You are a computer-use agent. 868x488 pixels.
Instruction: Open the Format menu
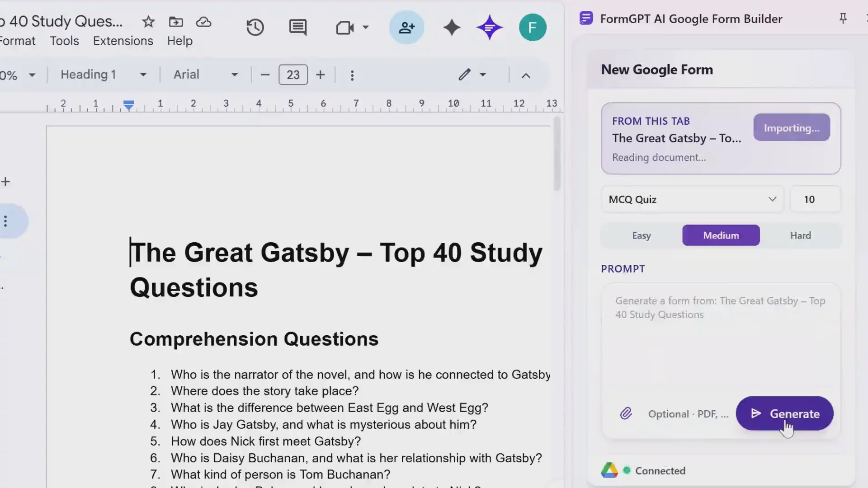(18, 41)
